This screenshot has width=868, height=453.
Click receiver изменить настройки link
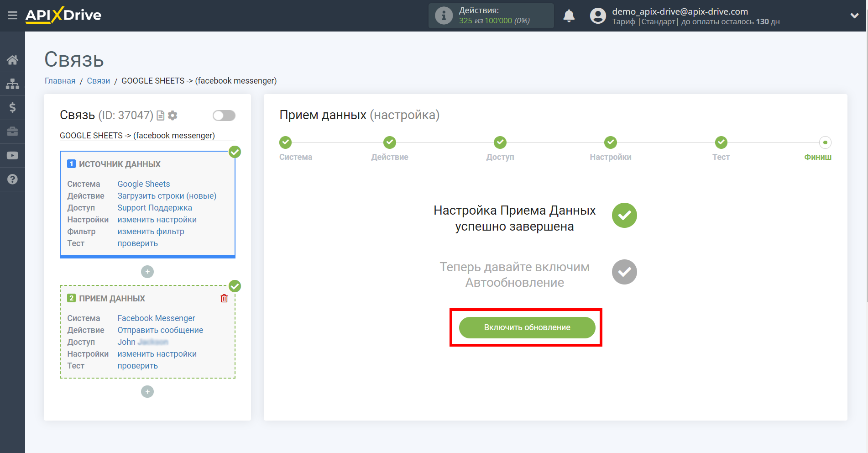(157, 354)
